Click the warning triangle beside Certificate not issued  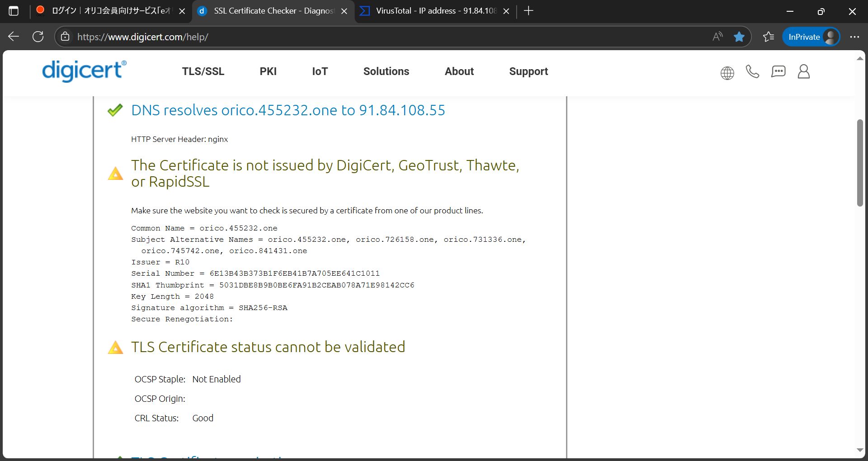point(116,174)
